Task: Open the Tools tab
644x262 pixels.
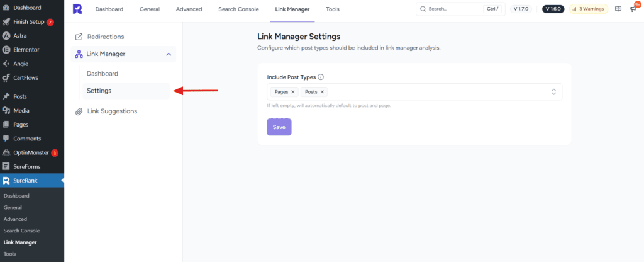Action: click(333, 9)
